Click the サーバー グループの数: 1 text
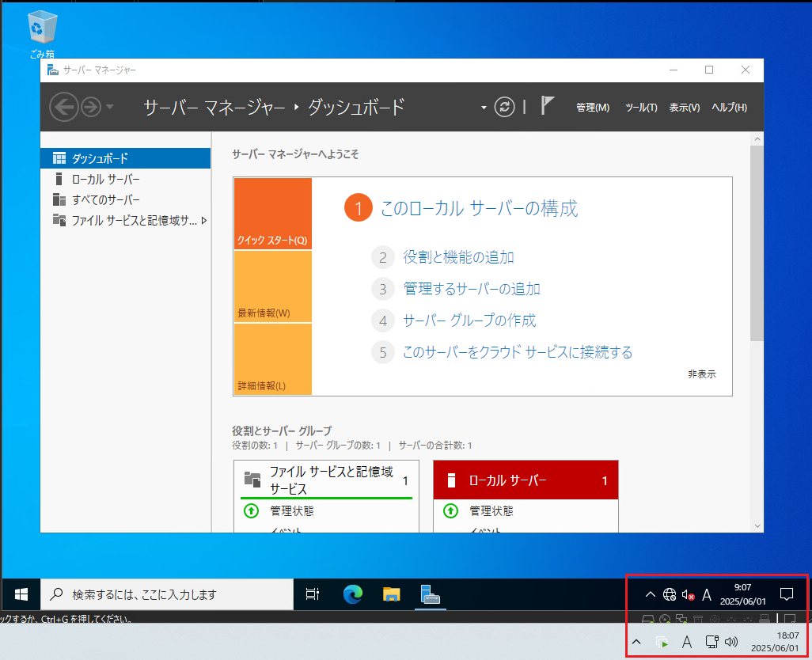The width and height of the screenshot is (812, 660). pyautogui.click(x=338, y=446)
